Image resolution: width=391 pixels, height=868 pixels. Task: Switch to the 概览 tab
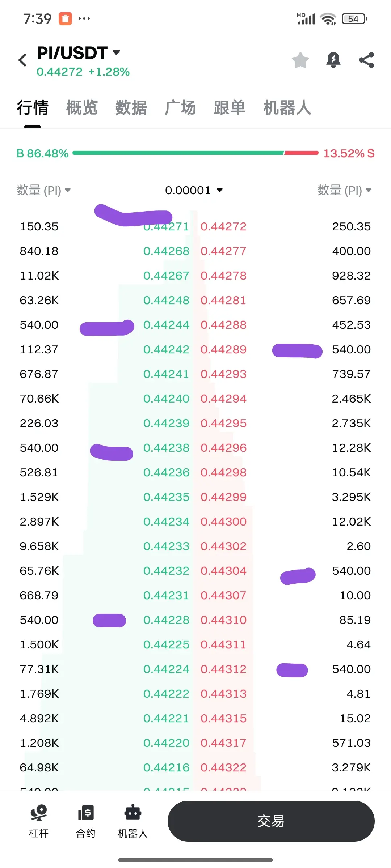point(82,108)
